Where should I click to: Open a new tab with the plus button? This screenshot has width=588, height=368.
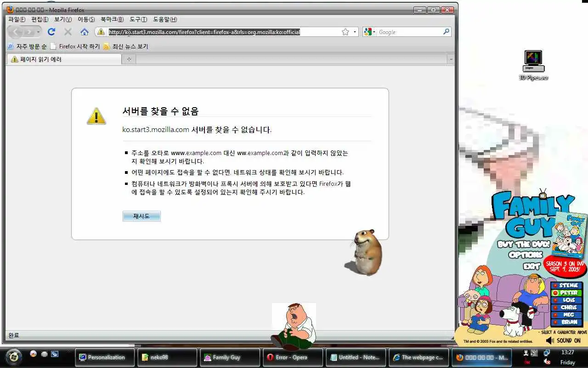coord(129,59)
